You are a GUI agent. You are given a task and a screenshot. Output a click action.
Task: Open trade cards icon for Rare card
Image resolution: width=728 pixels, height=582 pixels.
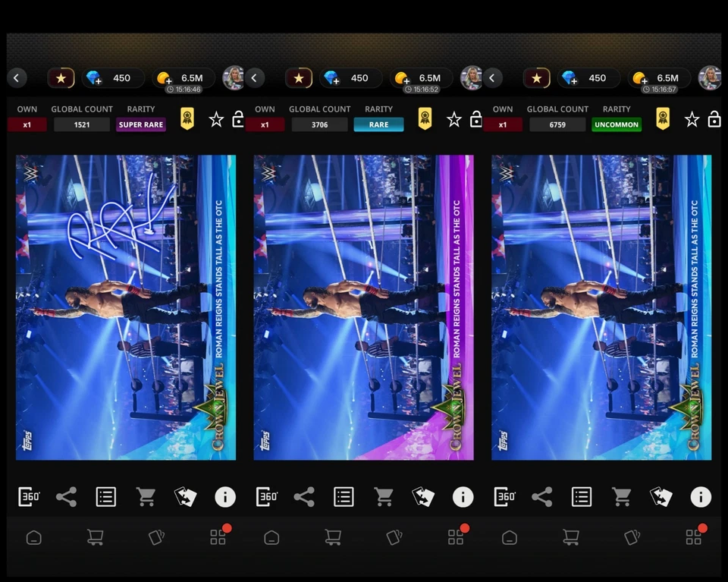click(x=423, y=496)
